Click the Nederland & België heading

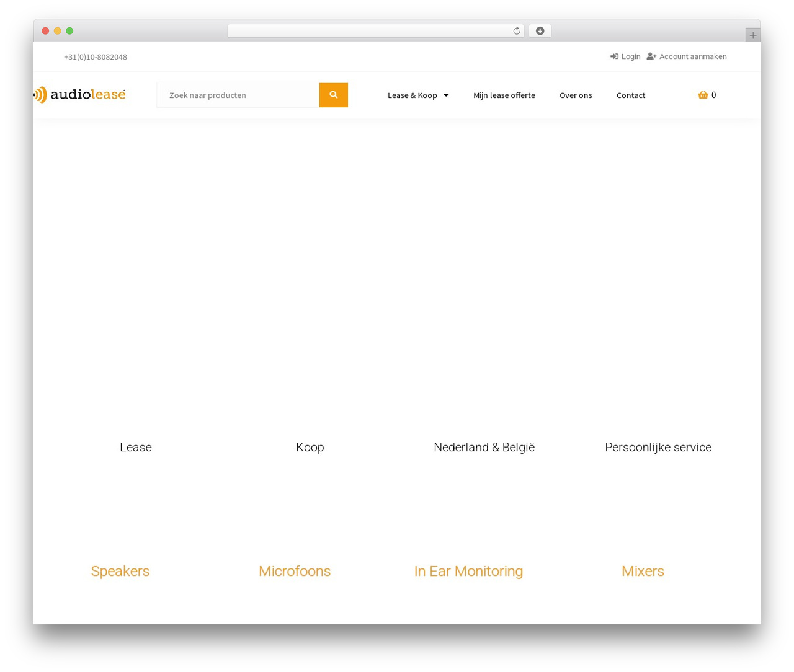[484, 447]
